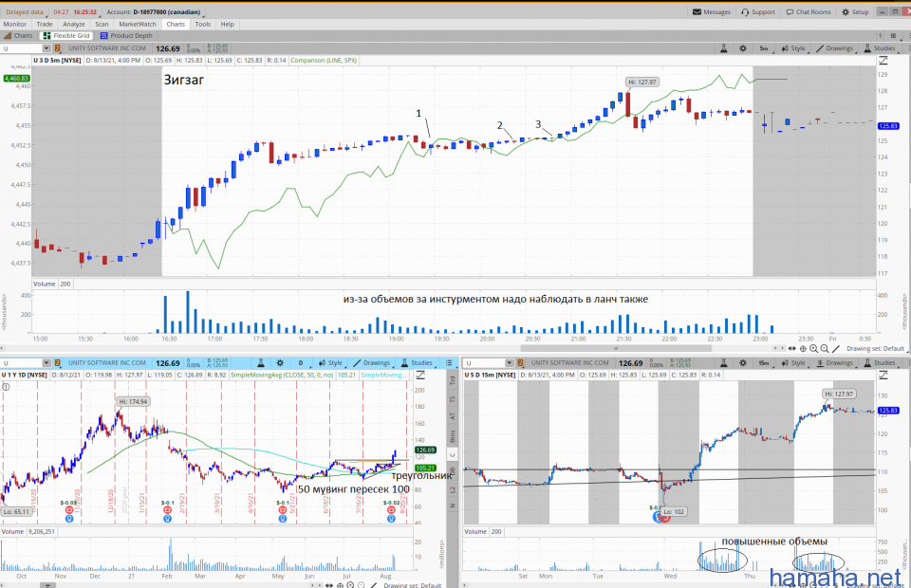This screenshot has width=911, height=588.
Task: Open the Studies menu on the daily chart
Action: coord(418,363)
